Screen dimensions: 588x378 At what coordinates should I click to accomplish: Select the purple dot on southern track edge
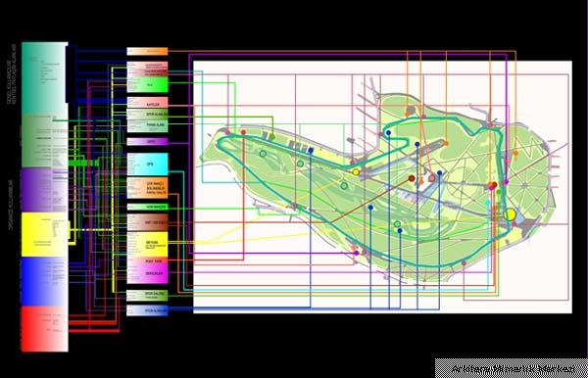pyautogui.click(x=357, y=254)
